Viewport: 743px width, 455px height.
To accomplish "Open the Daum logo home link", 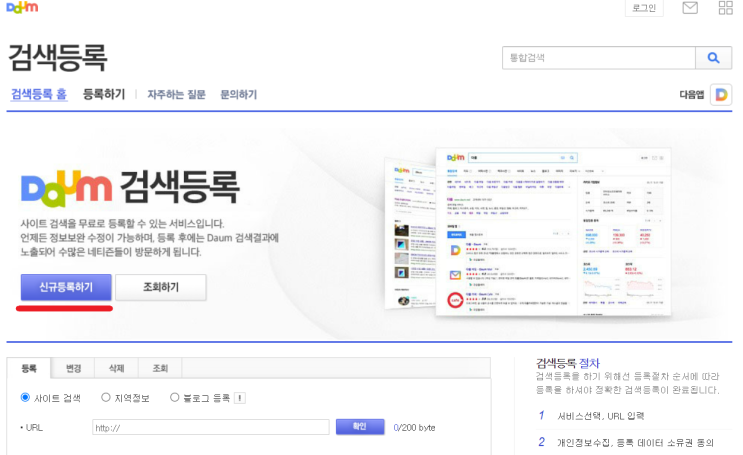I will point(22,8).
